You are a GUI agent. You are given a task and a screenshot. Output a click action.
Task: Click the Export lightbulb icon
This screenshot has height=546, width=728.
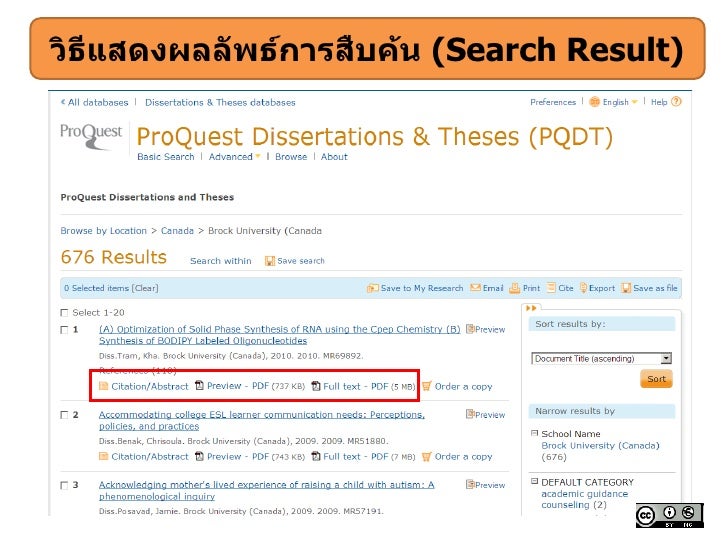[584, 288]
